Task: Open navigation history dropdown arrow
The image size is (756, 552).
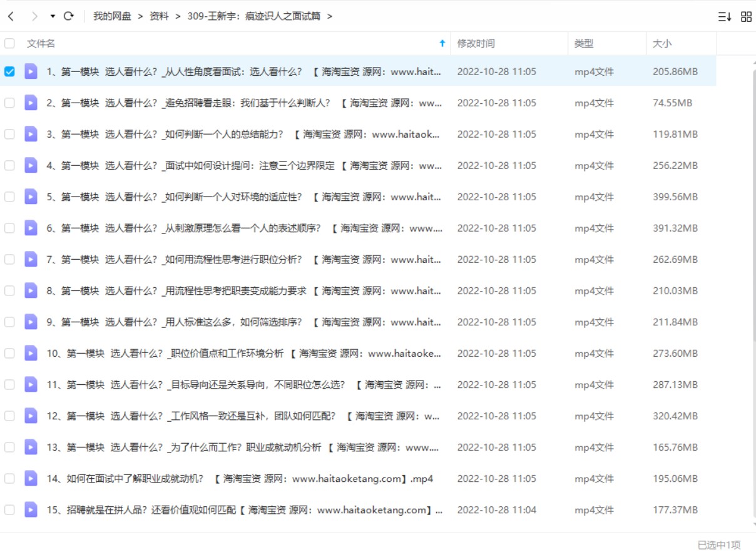Action: tap(53, 16)
